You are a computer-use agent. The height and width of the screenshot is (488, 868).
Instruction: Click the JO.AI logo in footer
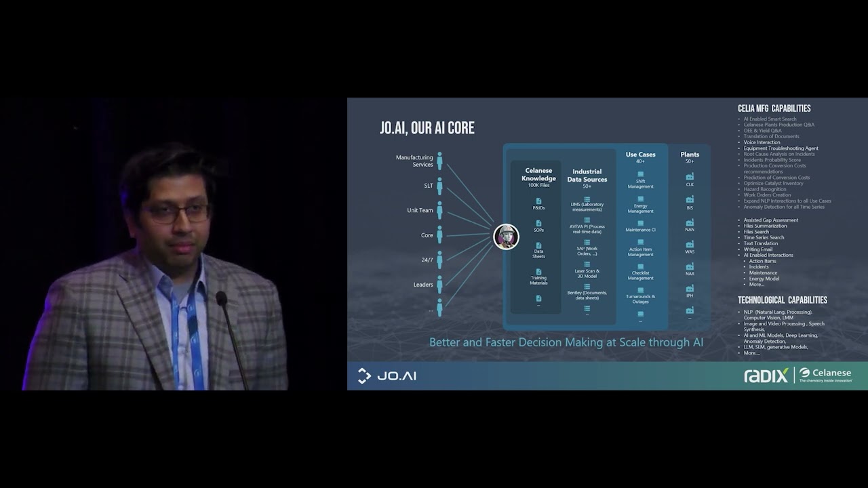[x=387, y=375]
